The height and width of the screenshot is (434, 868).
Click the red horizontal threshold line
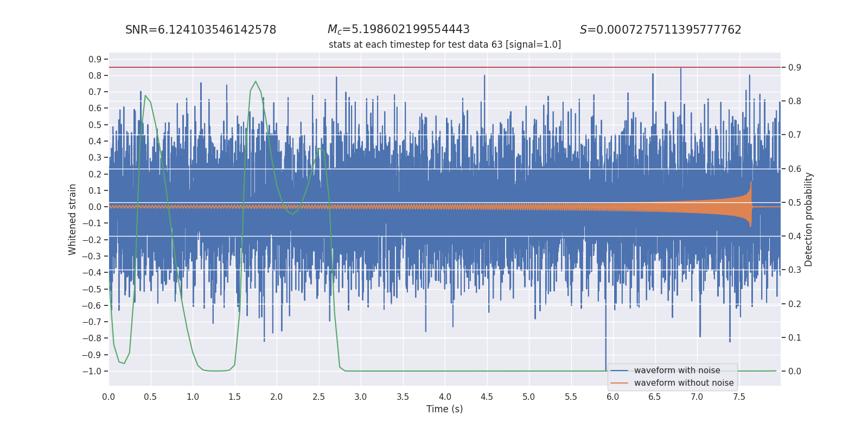[x=445, y=67]
